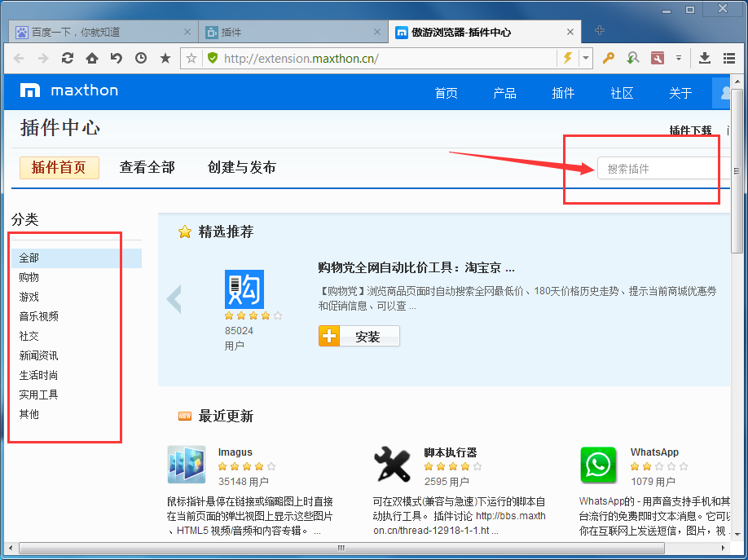748x560 pixels.
Task: Go back using the browser back arrow
Action: tap(19, 58)
